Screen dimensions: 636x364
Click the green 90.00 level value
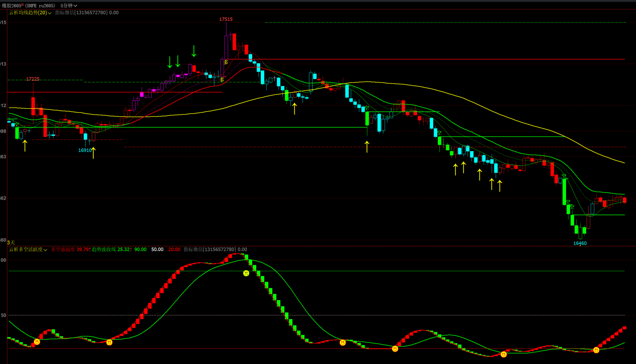pos(140,249)
